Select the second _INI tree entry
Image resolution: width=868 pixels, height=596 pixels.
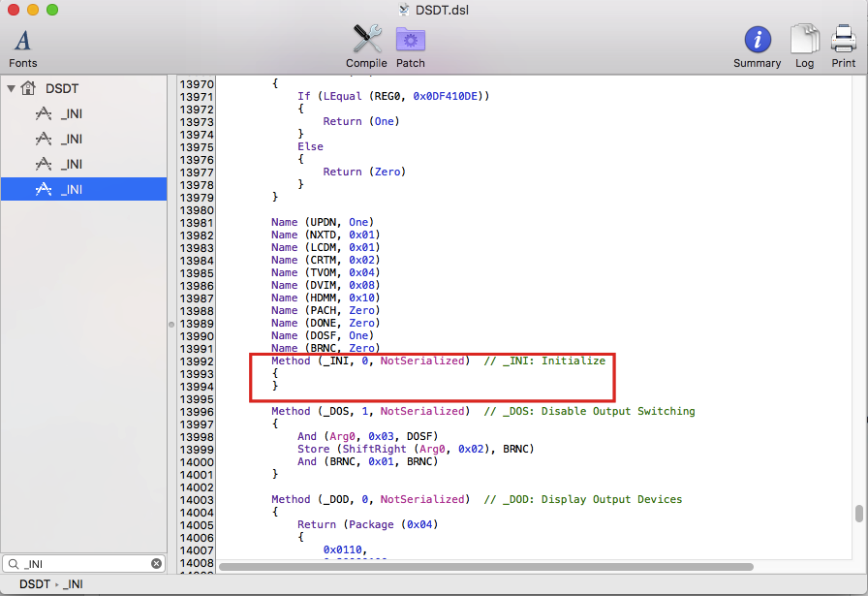tap(71, 139)
